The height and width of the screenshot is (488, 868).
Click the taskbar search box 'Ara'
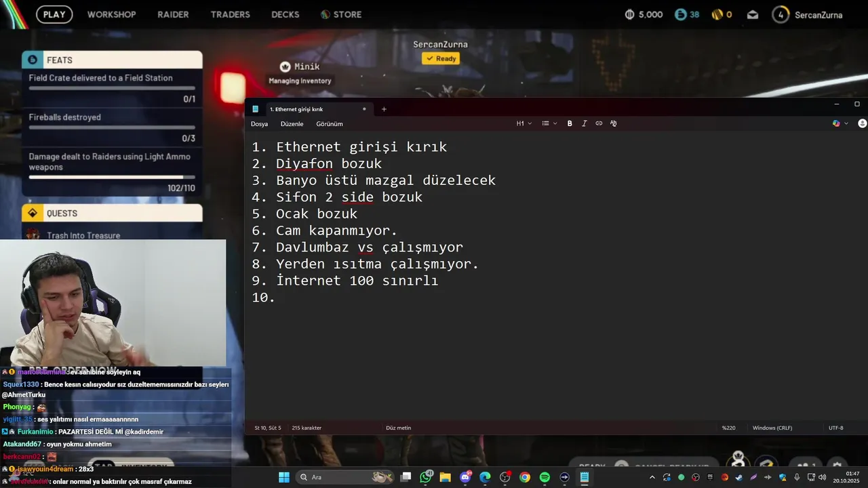point(346,477)
